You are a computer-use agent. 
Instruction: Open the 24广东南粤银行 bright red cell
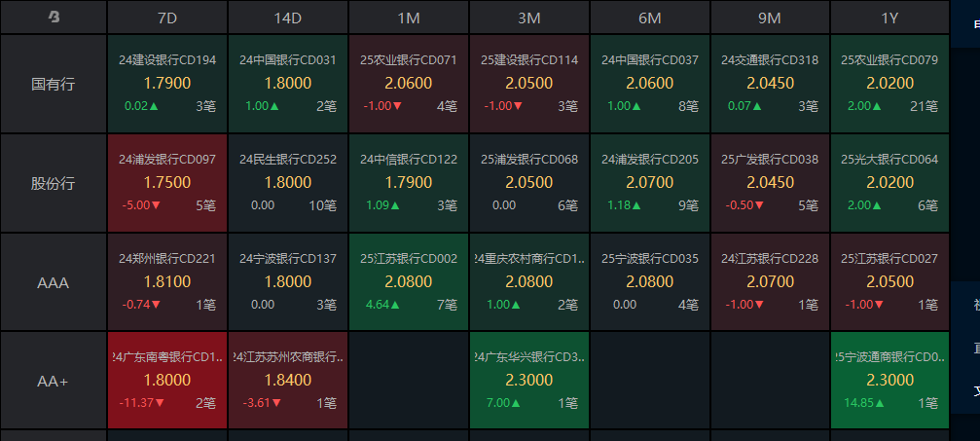(166, 381)
